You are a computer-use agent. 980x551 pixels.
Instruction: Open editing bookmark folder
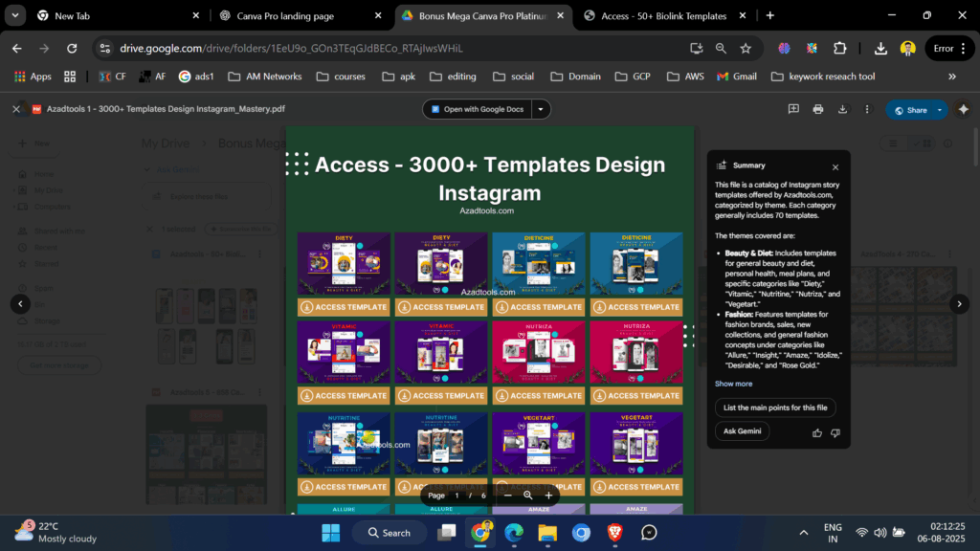[x=453, y=77]
